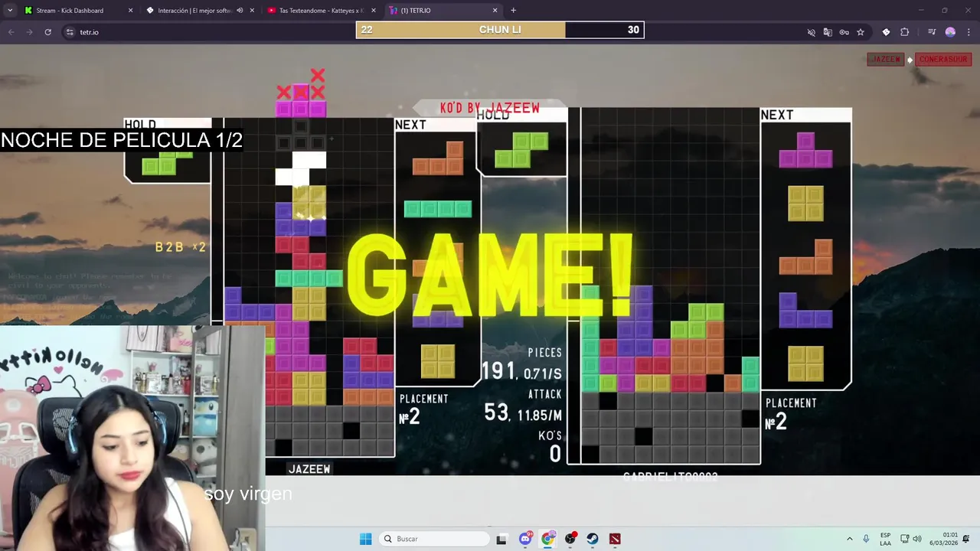The height and width of the screenshot is (551, 980).
Task: Click the NOCHE DE PELICULA 1/2 overlay
Action: click(122, 140)
